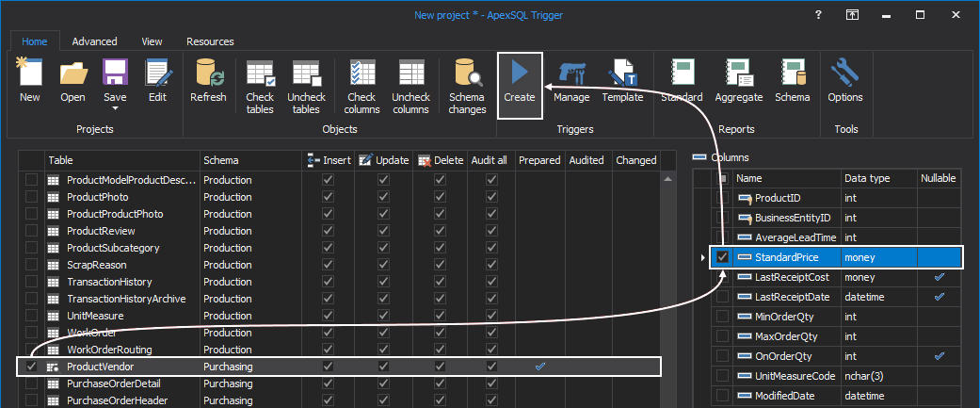Viewport: 980px width, 408px height.
Task: Expand the StandardPrice row indicator arrow
Action: (703, 257)
